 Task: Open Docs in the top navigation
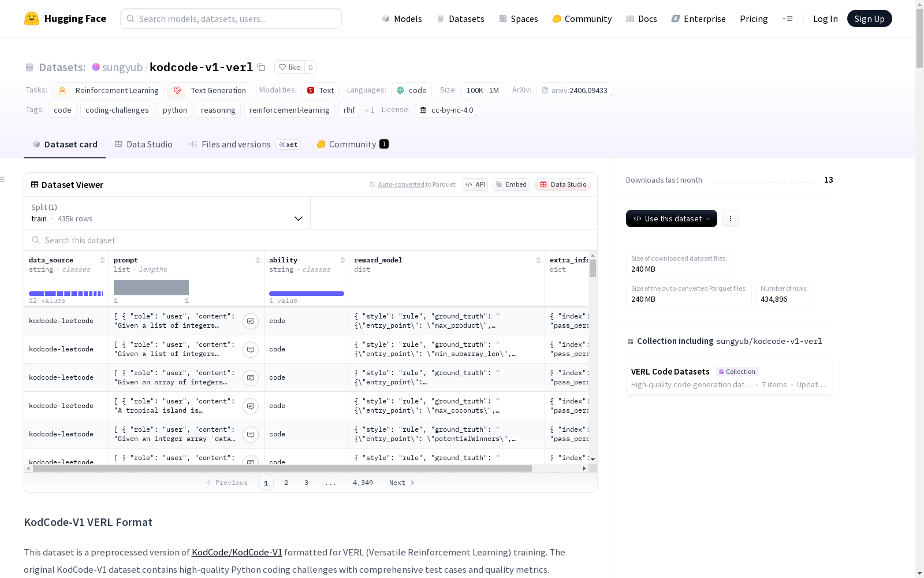(x=642, y=18)
